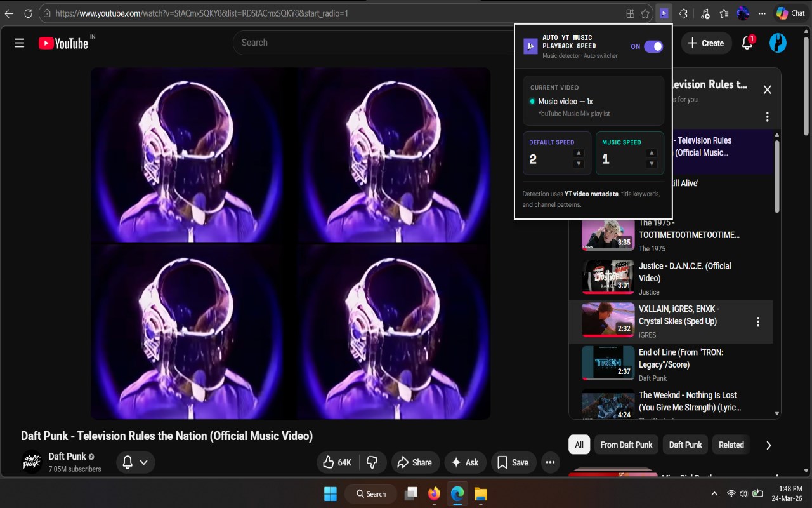Select the Related filter chip

pos(731,444)
